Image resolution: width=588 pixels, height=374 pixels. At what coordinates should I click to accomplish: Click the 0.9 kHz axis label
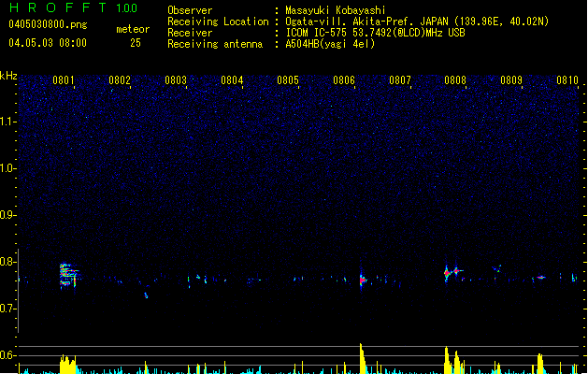[8, 215]
